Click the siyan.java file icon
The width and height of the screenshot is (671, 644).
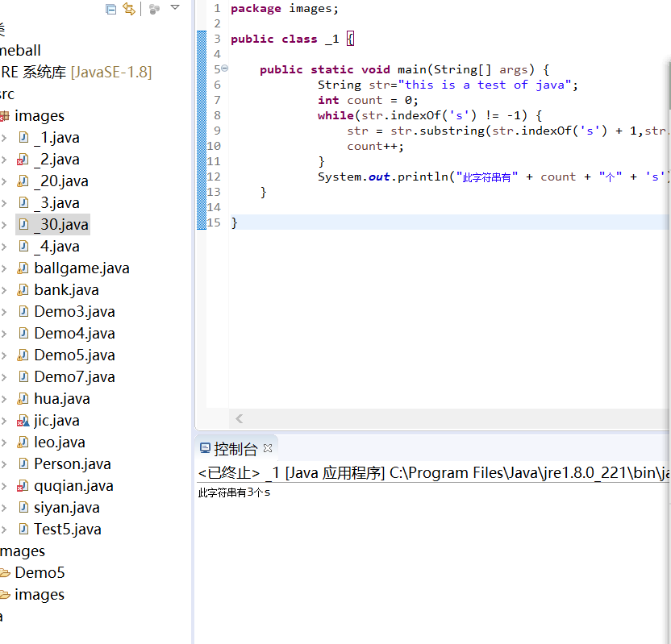(24, 508)
